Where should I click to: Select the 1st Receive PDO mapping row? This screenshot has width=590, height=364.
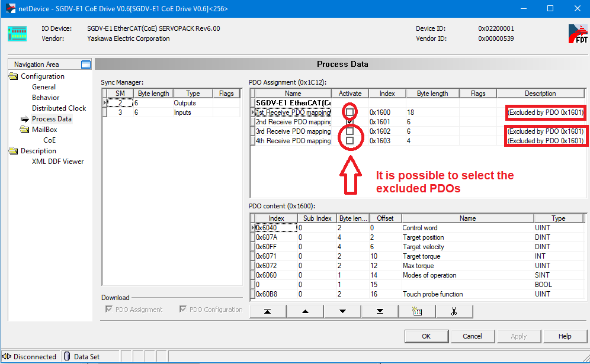(x=418, y=112)
